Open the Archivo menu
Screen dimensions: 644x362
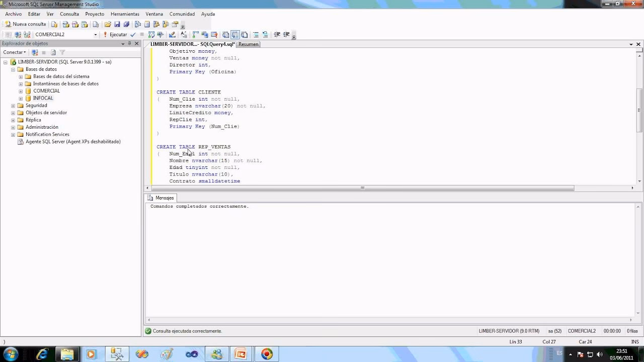tap(14, 14)
